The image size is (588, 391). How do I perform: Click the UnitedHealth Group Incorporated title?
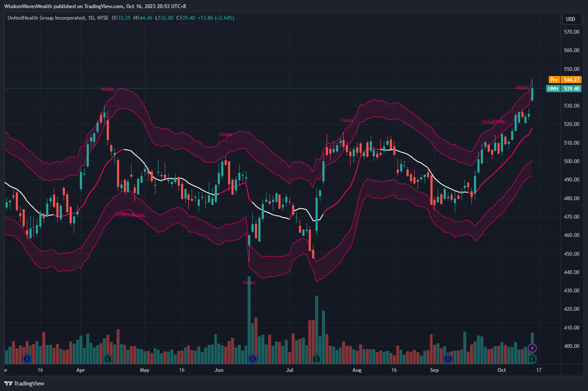[46, 18]
